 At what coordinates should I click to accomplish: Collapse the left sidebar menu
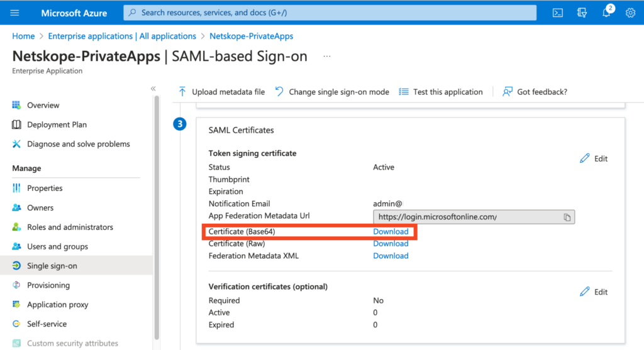153,89
